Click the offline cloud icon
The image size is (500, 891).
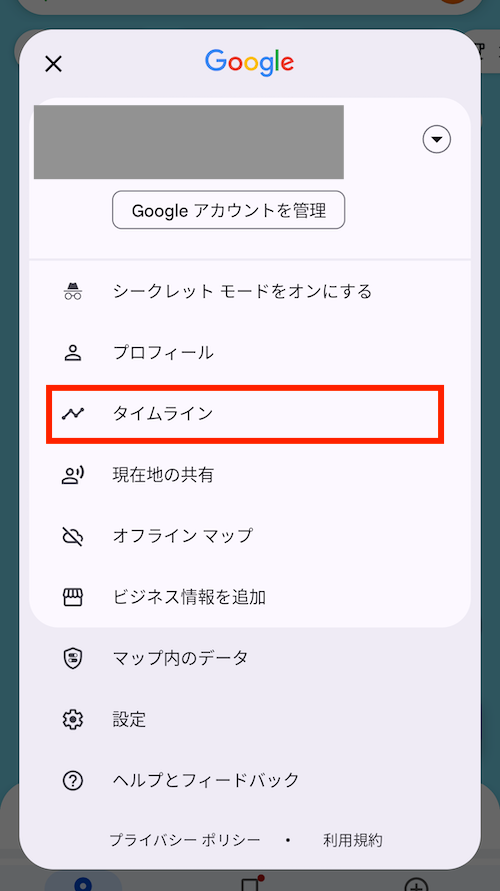click(x=73, y=536)
